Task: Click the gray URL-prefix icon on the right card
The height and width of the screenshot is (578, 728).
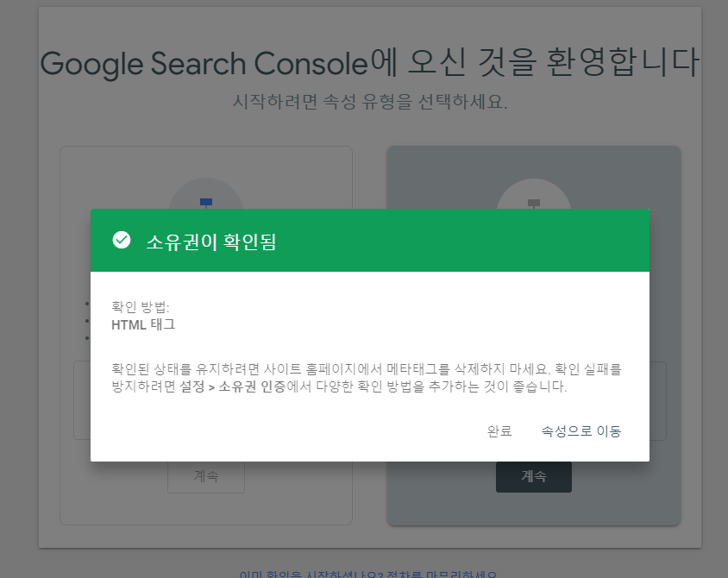Action: 534,204
